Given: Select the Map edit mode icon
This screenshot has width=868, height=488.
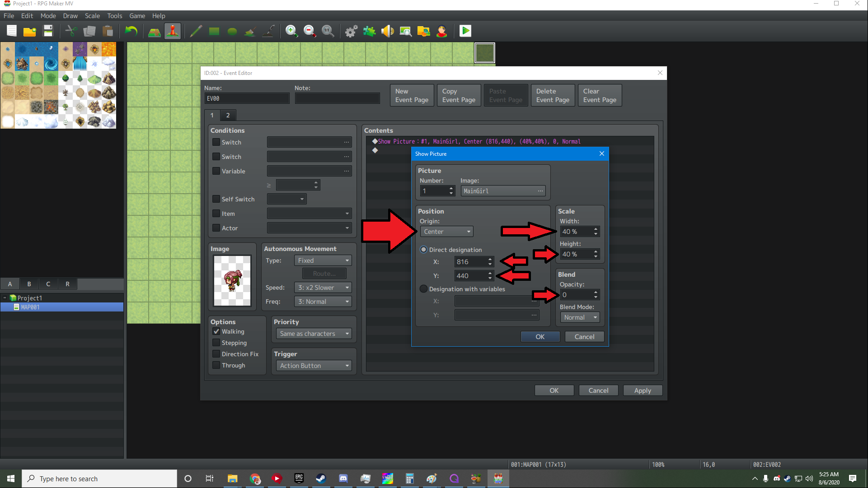Looking at the screenshot, I should 155,31.
